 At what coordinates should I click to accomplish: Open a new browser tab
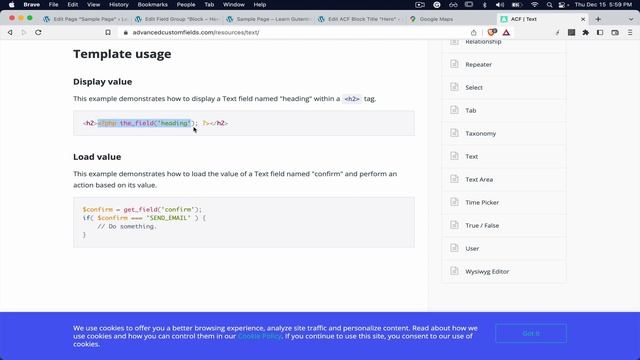pos(598,19)
